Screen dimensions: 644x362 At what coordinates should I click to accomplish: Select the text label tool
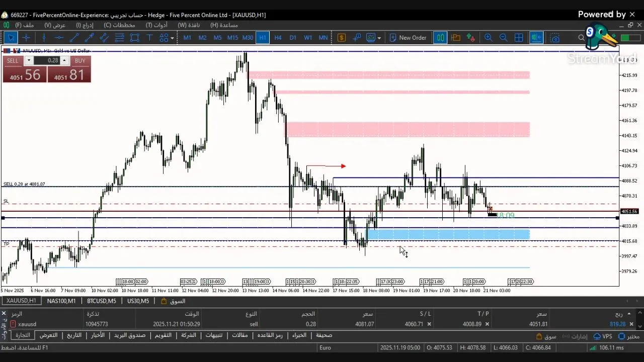pos(149,38)
